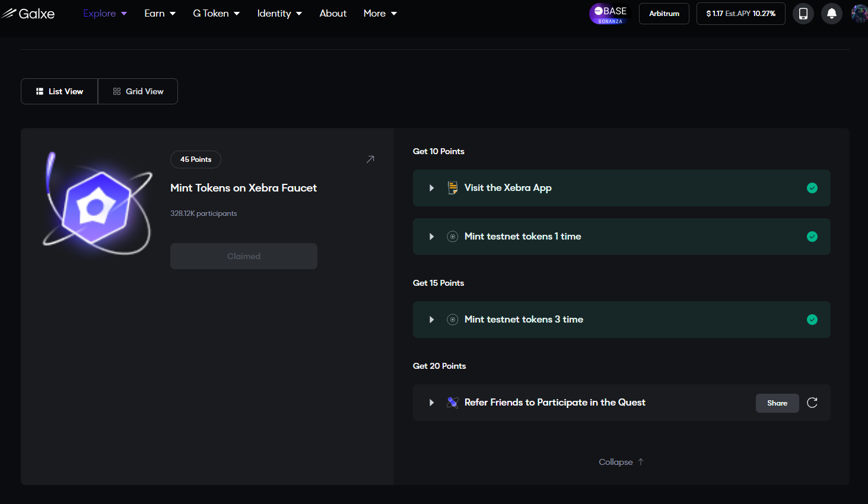Click the Refer Friends task icon

[x=453, y=403]
